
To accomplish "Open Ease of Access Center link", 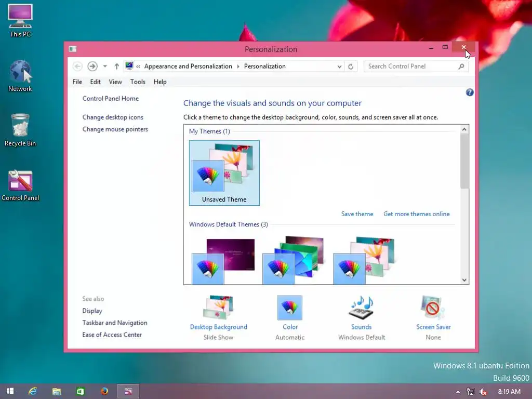I will click(112, 335).
